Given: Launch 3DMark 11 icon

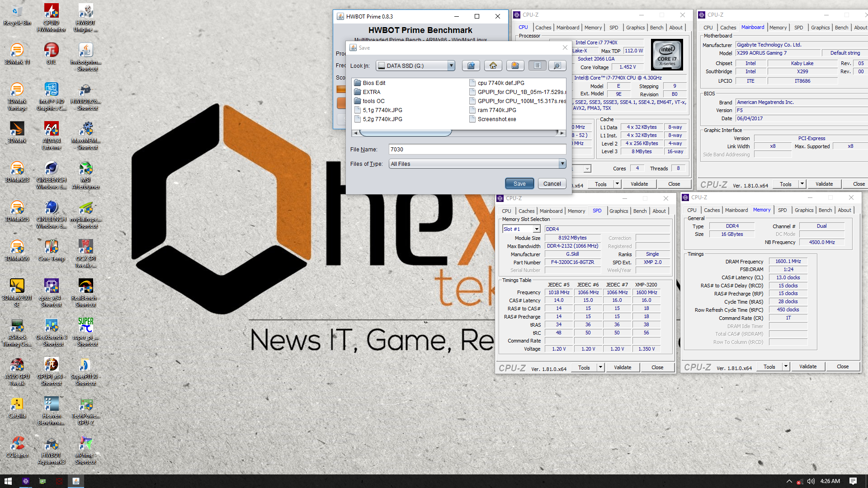Looking at the screenshot, I should point(17,54).
